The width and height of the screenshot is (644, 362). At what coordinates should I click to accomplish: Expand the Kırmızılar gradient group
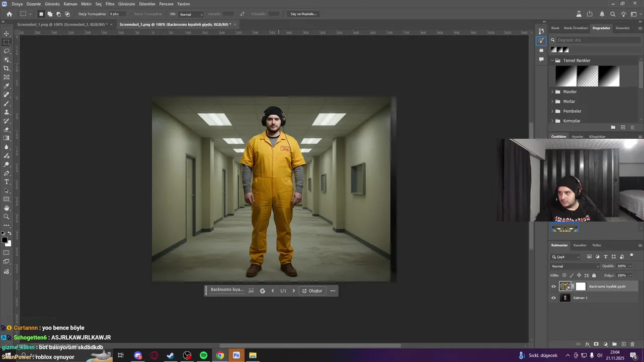click(552, 121)
